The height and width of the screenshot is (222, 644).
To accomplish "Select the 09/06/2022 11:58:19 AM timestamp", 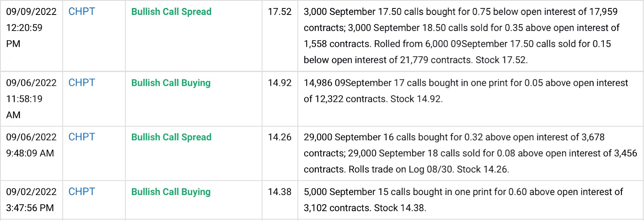I will click(31, 99).
